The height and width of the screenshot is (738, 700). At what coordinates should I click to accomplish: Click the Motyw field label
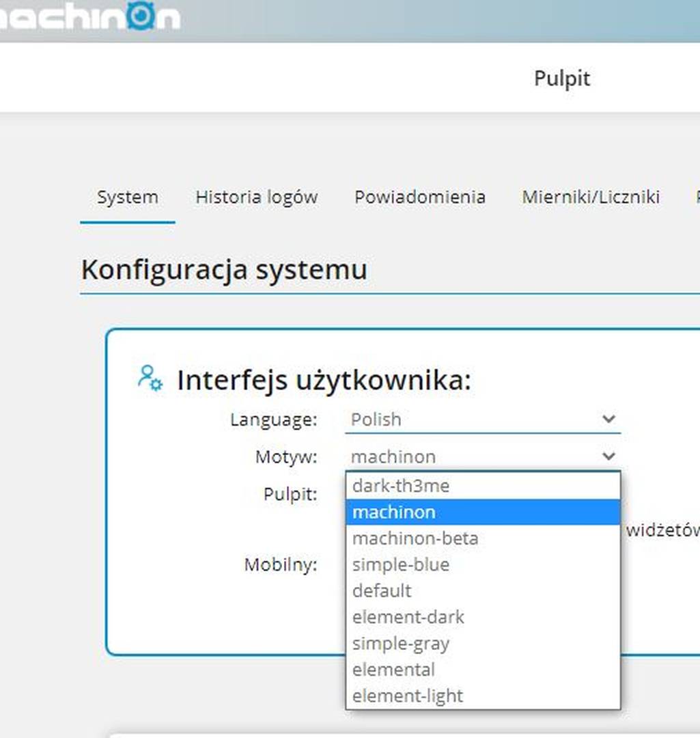[287, 456]
